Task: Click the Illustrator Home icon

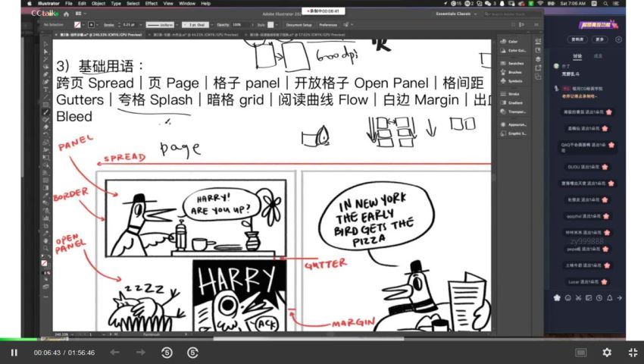Action: (x=66, y=14)
